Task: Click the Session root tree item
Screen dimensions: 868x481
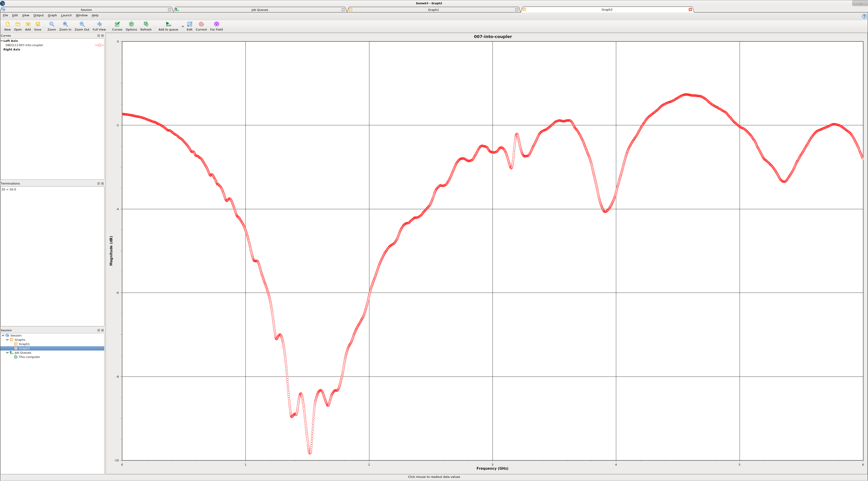Action: pos(16,336)
